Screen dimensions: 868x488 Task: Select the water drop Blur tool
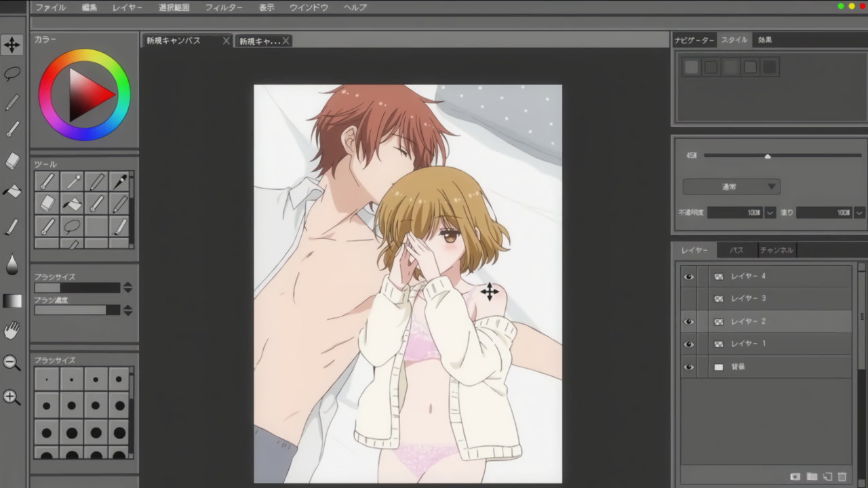(12, 264)
